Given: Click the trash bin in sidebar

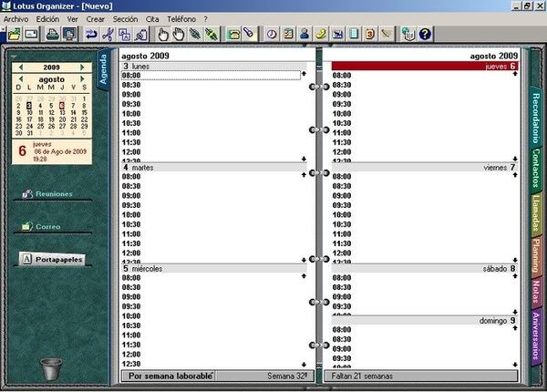Looking at the screenshot, I should coord(51,368).
